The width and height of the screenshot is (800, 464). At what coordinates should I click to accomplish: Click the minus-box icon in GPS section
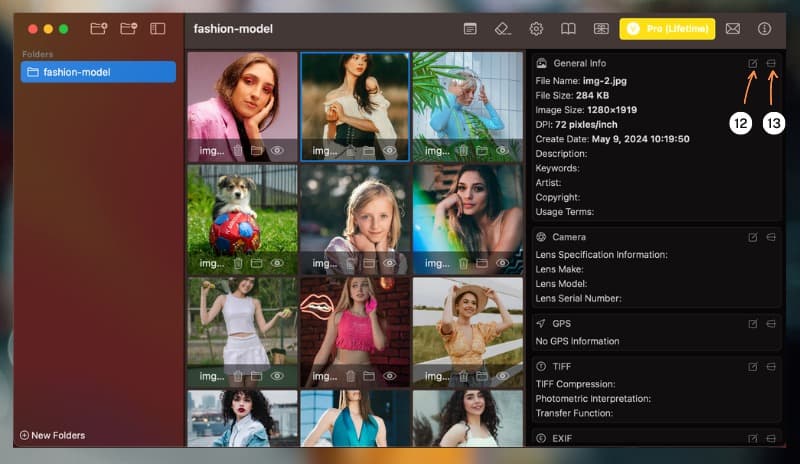pyautogui.click(x=771, y=324)
